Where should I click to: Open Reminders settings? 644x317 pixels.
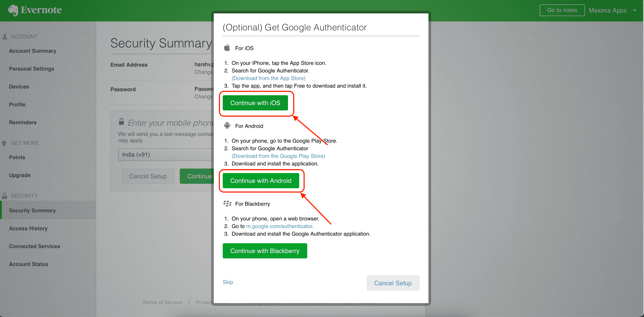click(23, 122)
